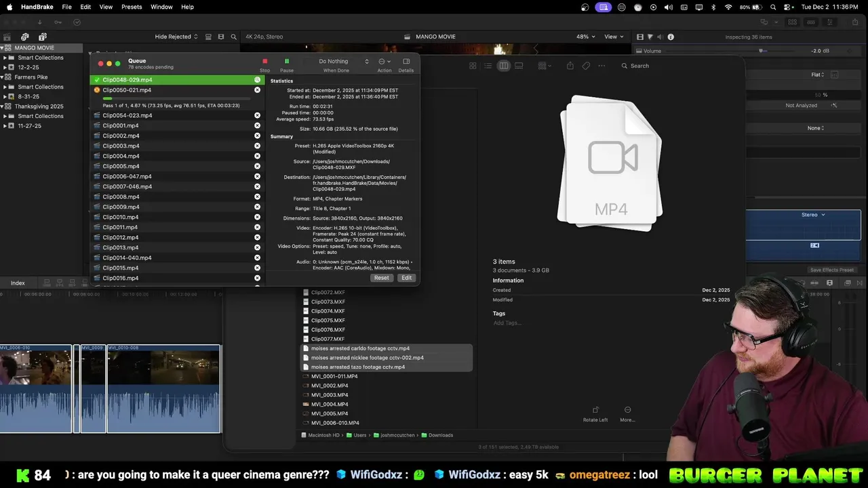This screenshot has width=868, height=488.
Task: Cancel the encoding Clip0050-021.mp4 job
Action: (x=257, y=89)
